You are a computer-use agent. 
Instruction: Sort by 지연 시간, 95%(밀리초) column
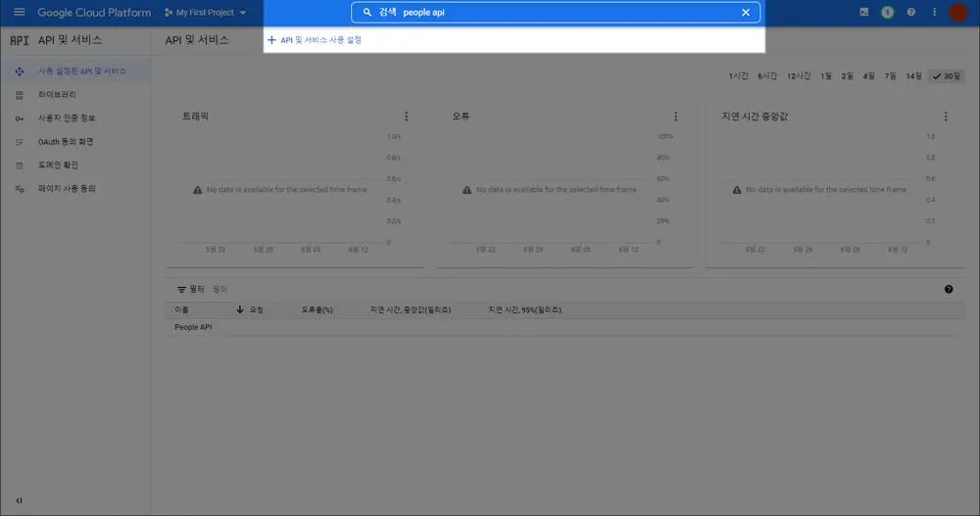525,309
